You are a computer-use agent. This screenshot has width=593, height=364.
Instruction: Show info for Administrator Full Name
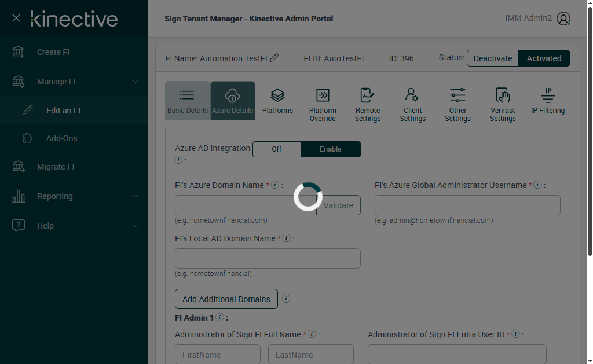click(312, 334)
